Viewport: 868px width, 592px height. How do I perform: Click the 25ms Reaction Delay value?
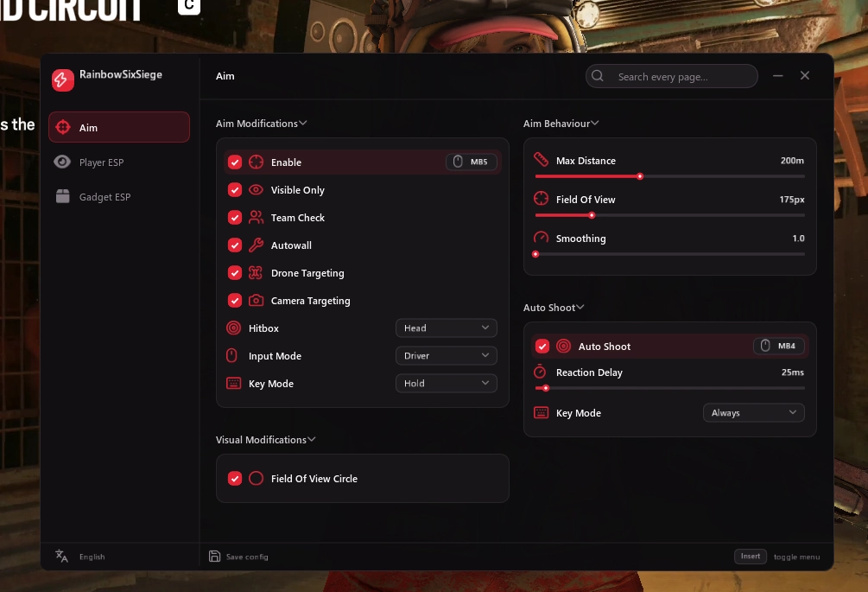[793, 372]
